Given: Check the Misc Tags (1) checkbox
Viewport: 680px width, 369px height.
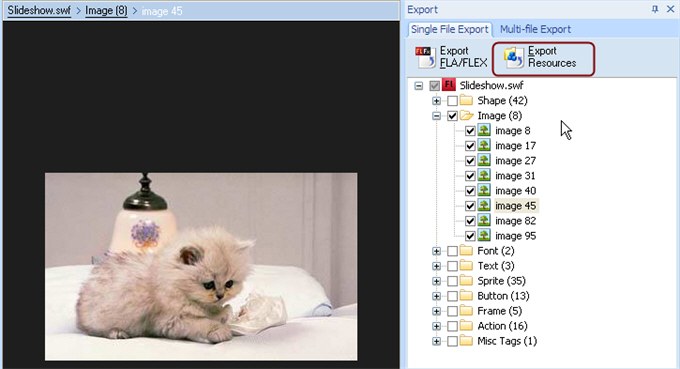Looking at the screenshot, I should coord(452,342).
